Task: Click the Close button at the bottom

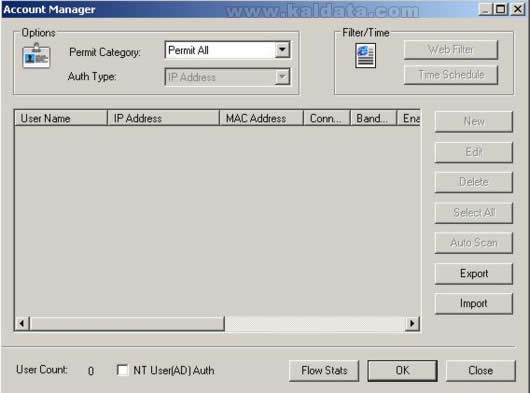Action: (481, 370)
